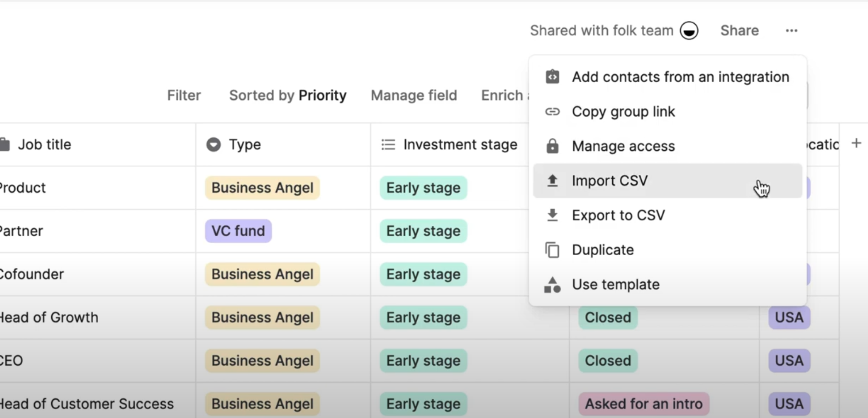The image size is (868, 418).
Task: Open the Asked for an intro status dropdown
Action: (x=643, y=404)
